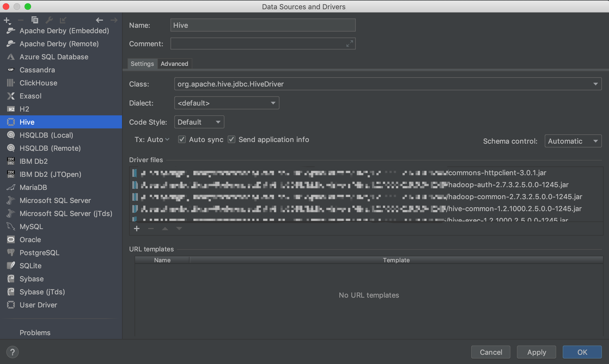Go back with the left arrow icon

(x=99, y=20)
